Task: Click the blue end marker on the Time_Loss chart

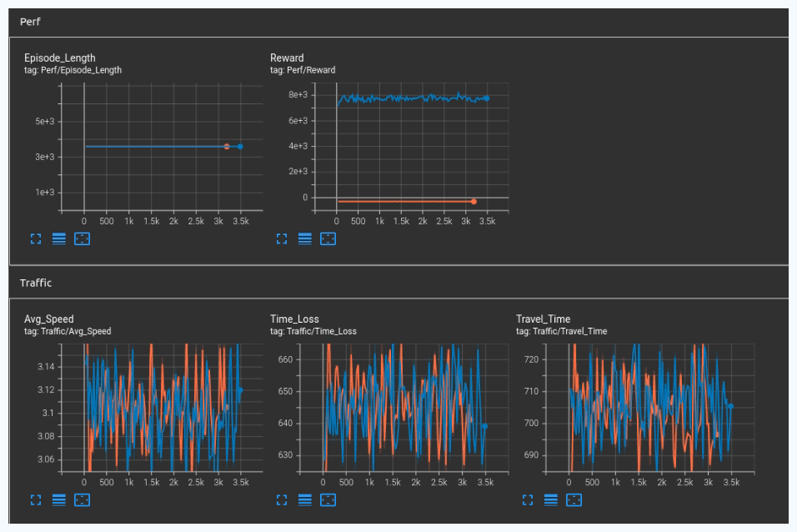Action: pos(484,426)
